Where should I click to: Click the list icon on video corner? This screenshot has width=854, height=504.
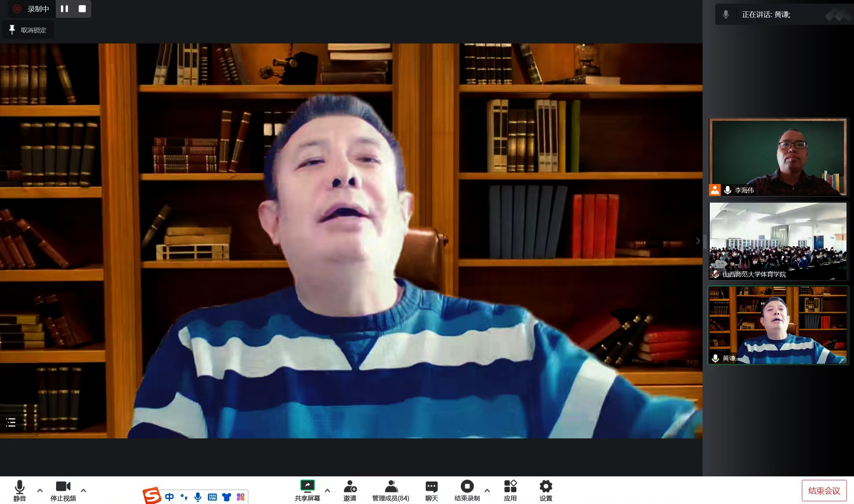pyautogui.click(x=11, y=422)
